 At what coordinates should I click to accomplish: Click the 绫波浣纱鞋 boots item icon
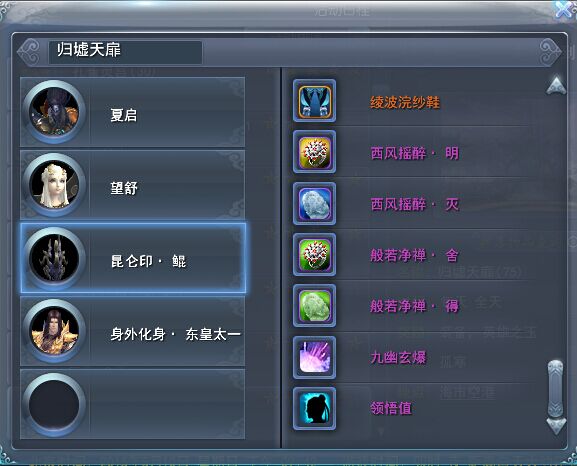[314, 101]
